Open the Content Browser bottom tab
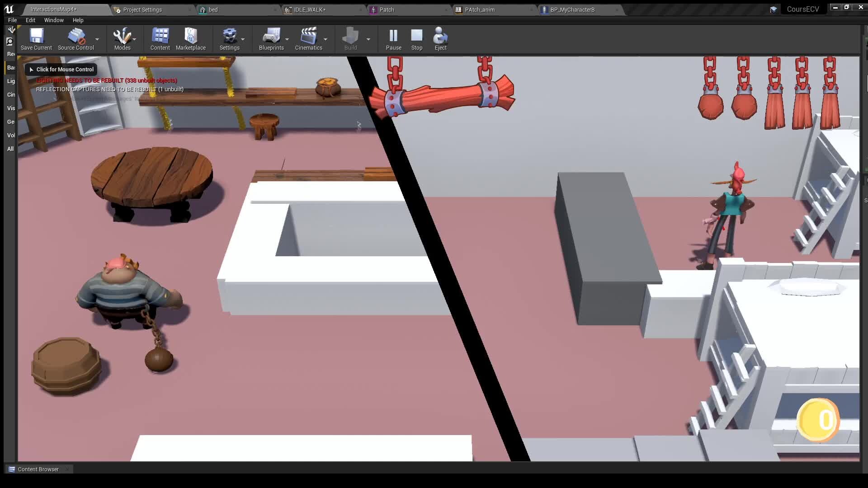This screenshot has width=868, height=488. (38, 469)
